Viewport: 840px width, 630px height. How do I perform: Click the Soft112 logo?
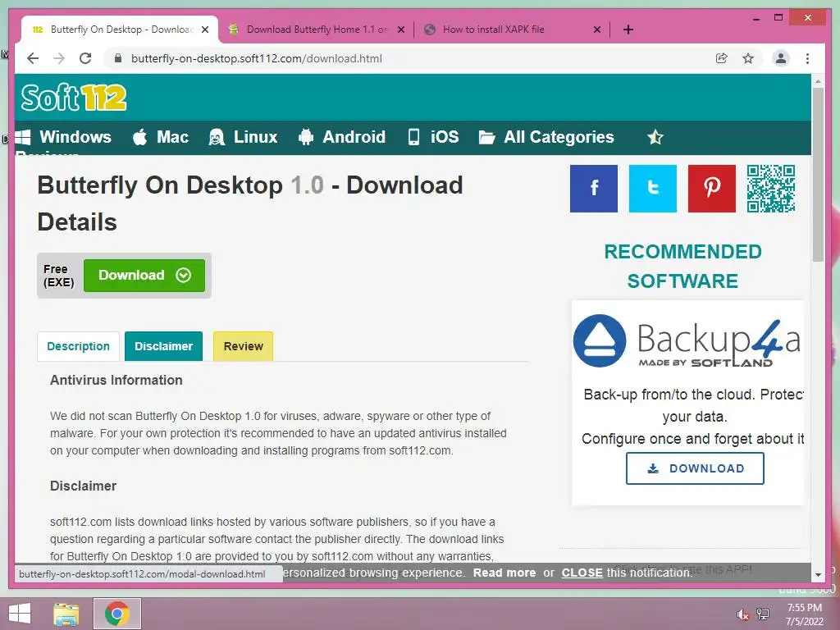coord(74,98)
